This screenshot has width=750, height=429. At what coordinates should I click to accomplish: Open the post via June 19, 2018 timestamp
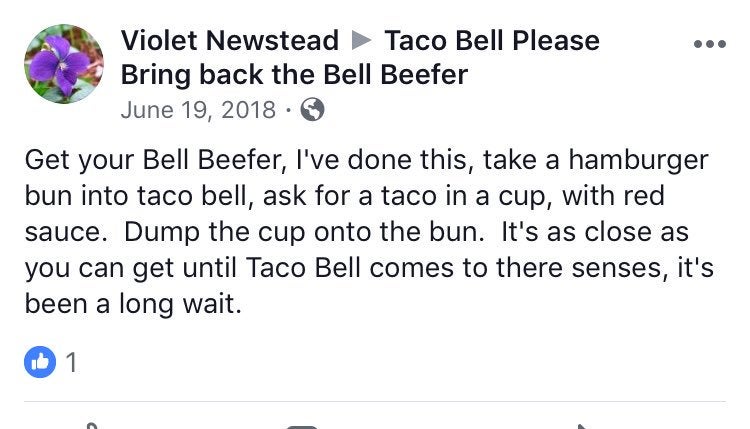point(198,110)
